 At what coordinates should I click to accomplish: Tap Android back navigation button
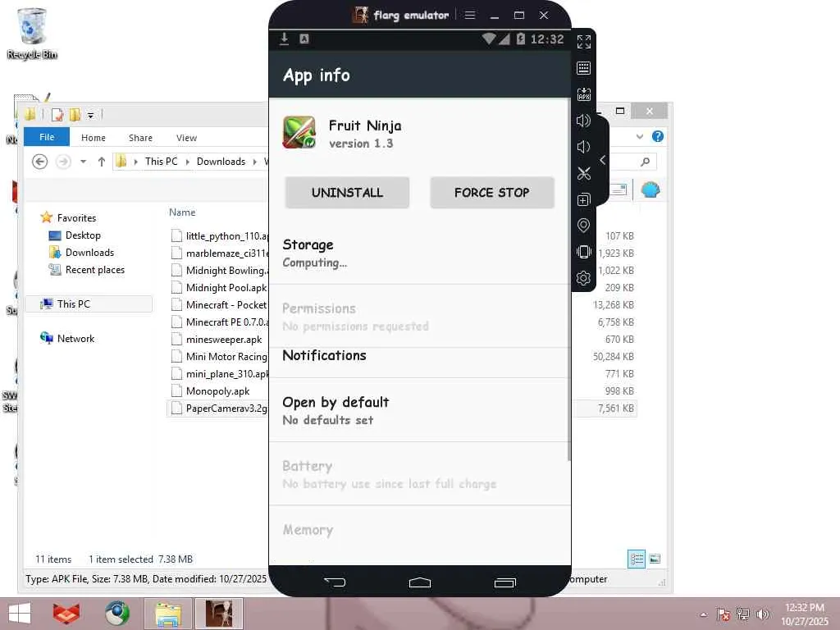[335, 582]
